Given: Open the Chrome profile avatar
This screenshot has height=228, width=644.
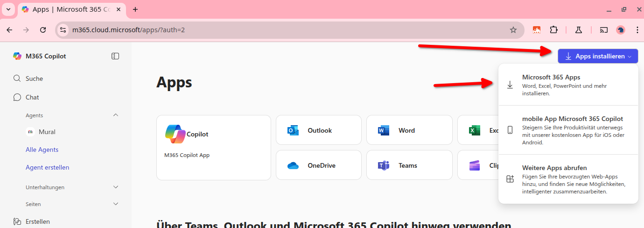Looking at the screenshot, I should click(x=621, y=30).
